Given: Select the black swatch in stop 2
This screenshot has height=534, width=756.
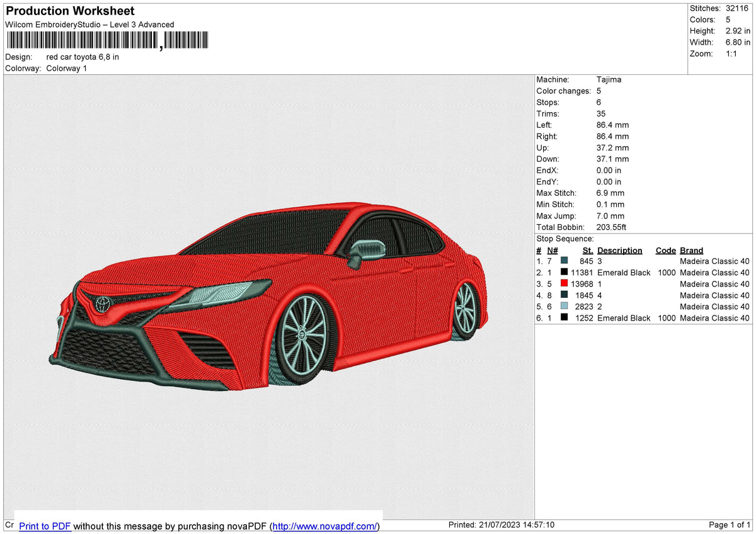Looking at the screenshot, I should pyautogui.click(x=564, y=272).
